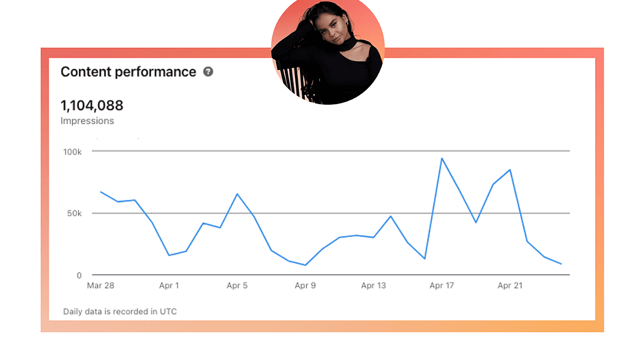The height and width of the screenshot is (337, 644).
Task: Select the Apr 21 date label
Action: (x=510, y=285)
